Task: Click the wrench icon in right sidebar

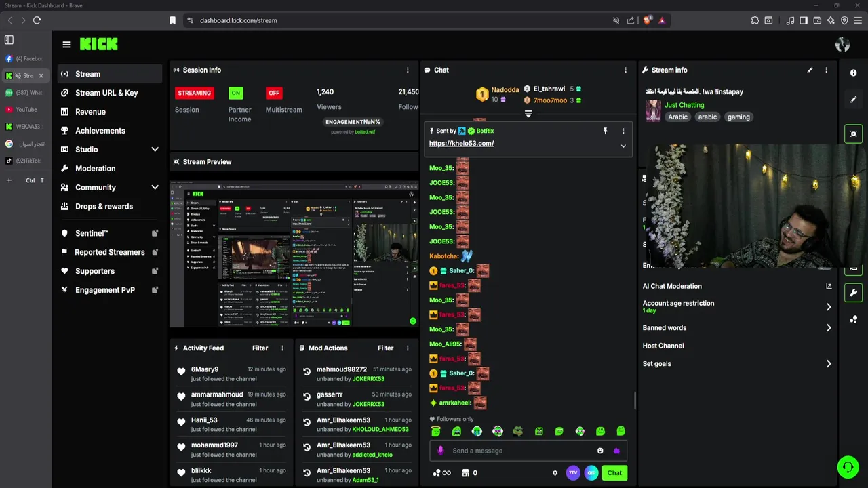Action: coord(854,293)
